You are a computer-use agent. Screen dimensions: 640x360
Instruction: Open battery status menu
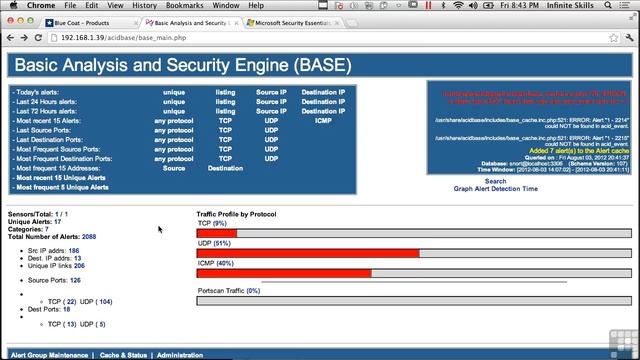(488, 5)
